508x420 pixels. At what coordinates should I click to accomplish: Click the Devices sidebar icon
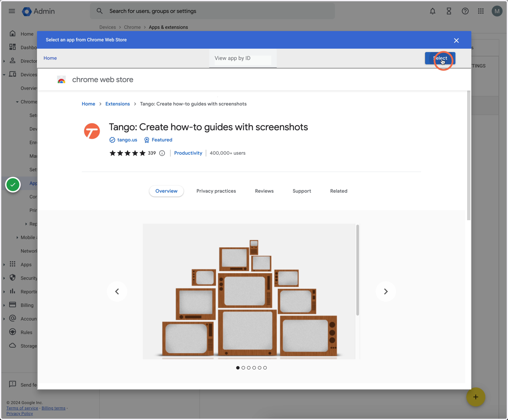[x=13, y=74]
